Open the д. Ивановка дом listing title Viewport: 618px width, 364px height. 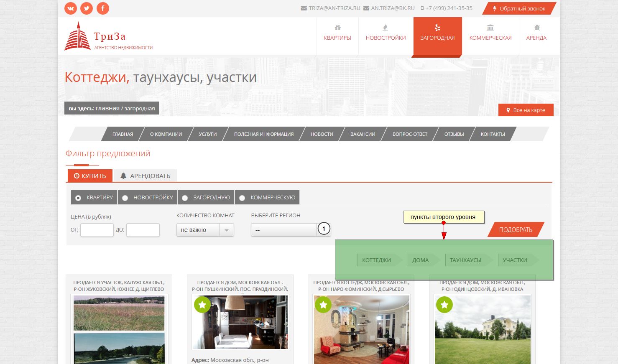click(x=482, y=286)
